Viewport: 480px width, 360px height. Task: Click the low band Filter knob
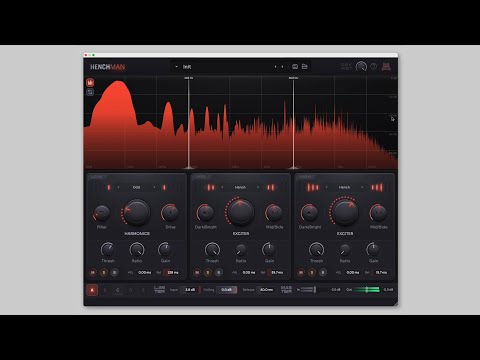click(102, 213)
